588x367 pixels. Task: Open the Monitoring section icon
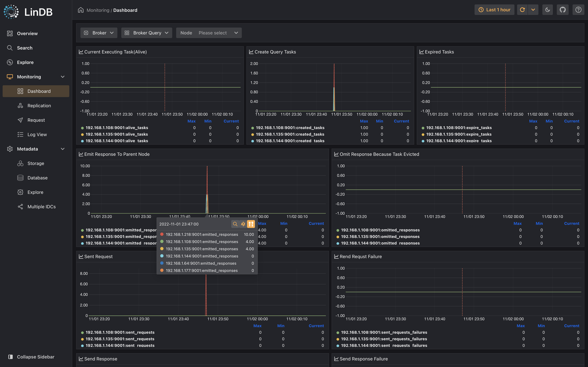(9, 77)
